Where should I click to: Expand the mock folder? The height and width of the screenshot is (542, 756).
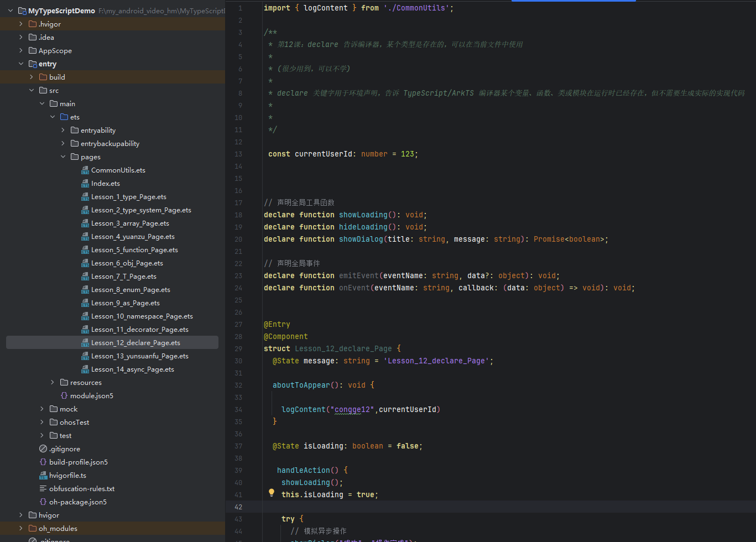[x=42, y=409]
